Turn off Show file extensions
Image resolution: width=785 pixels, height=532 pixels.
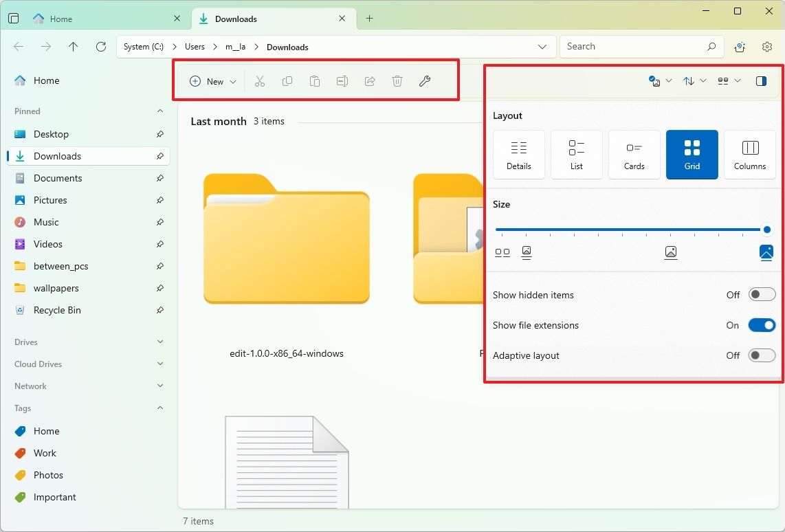pos(761,324)
